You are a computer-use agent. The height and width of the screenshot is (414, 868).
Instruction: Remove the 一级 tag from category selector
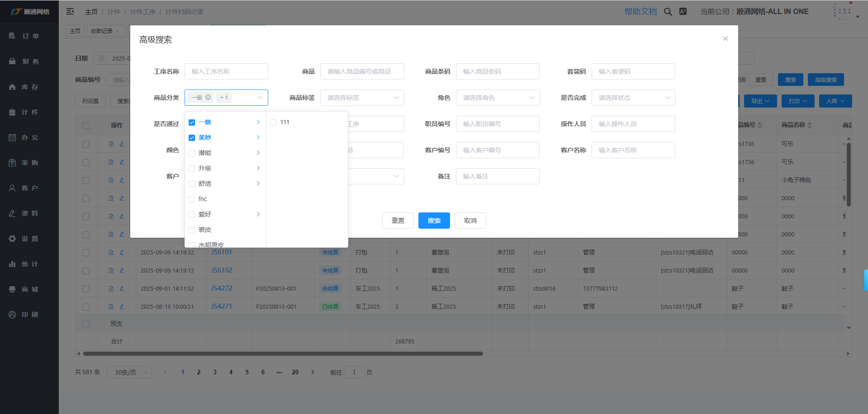[208, 97]
